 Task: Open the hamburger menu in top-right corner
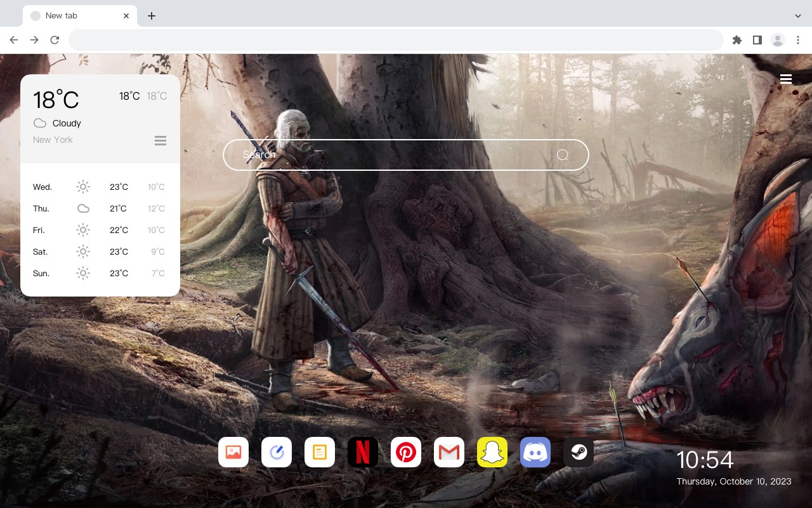click(786, 79)
